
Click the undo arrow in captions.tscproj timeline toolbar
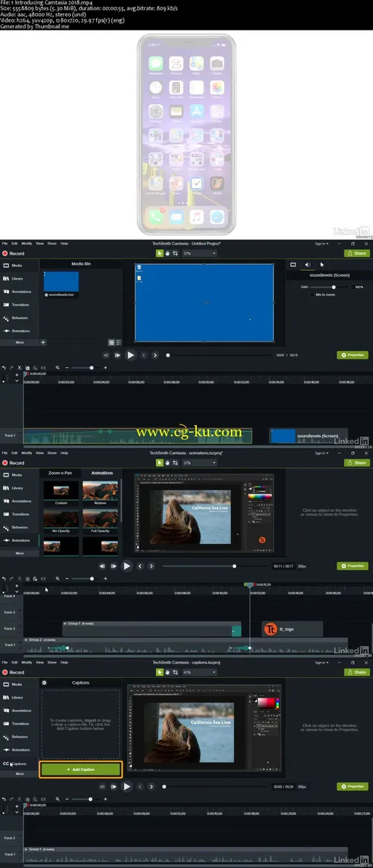coord(4,799)
